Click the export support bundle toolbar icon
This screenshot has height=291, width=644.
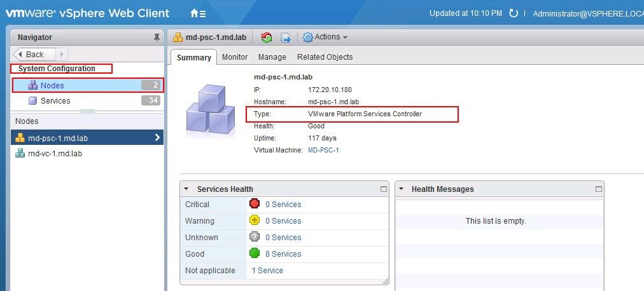[x=286, y=37]
